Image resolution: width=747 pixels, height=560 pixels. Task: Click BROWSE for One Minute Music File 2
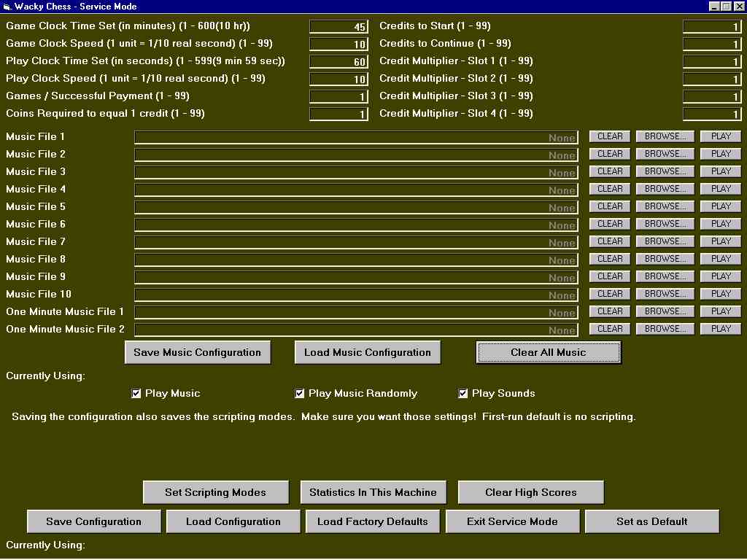click(x=665, y=329)
